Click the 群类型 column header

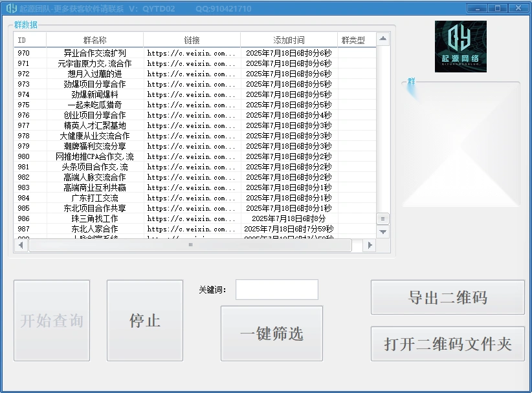[353, 40]
